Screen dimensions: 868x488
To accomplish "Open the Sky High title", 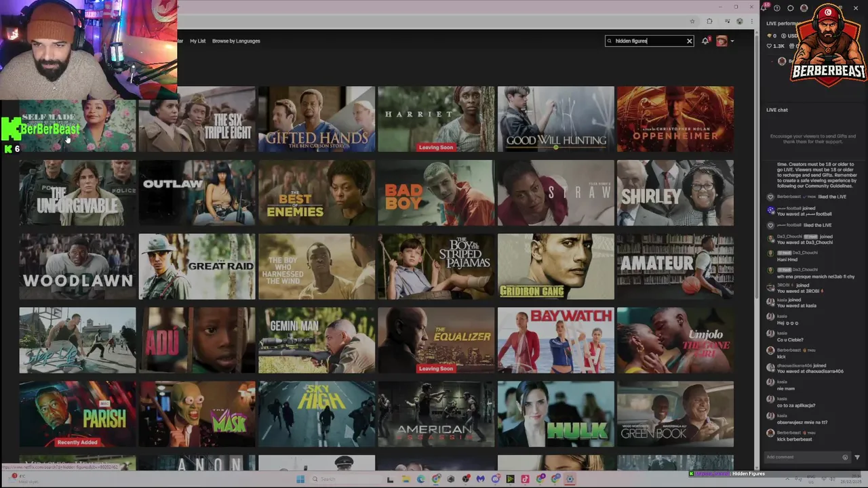I will click(x=317, y=414).
